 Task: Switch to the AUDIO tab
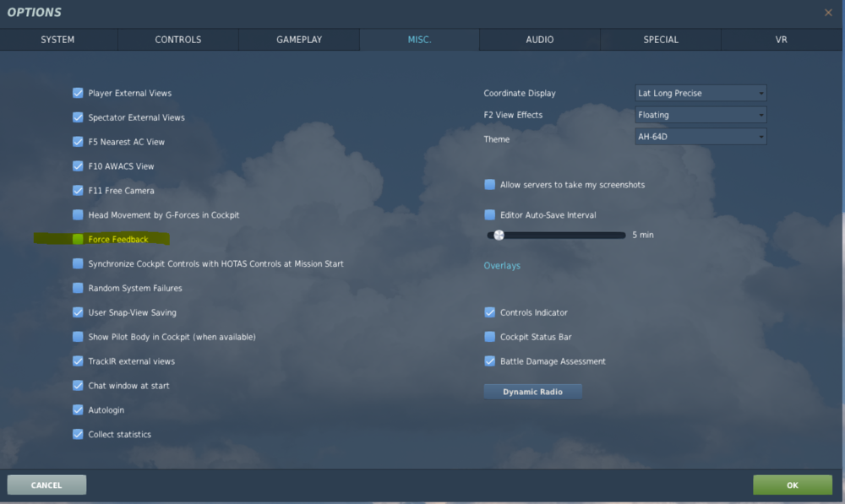pyautogui.click(x=539, y=39)
